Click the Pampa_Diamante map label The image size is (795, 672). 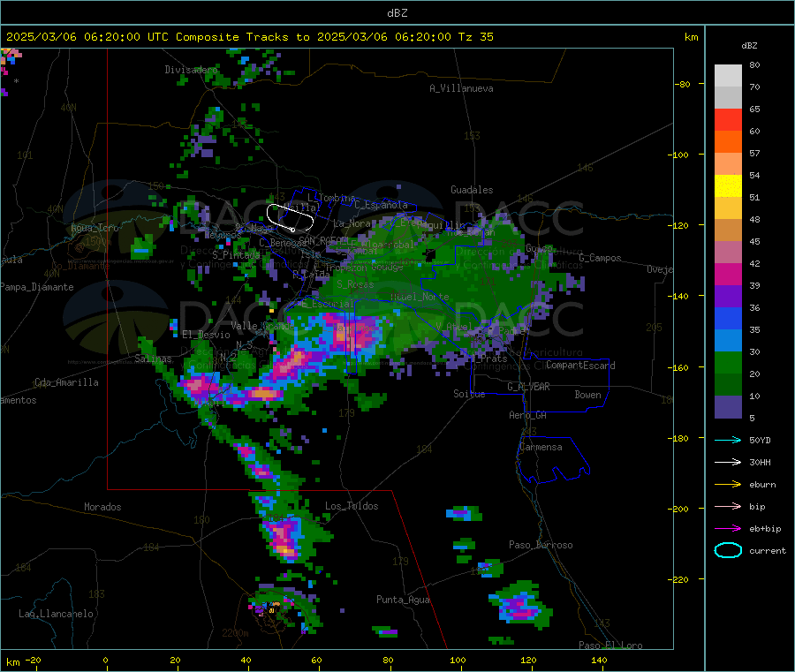(37, 287)
